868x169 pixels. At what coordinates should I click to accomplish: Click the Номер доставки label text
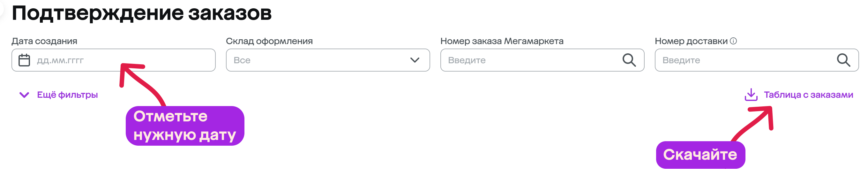pos(691,41)
